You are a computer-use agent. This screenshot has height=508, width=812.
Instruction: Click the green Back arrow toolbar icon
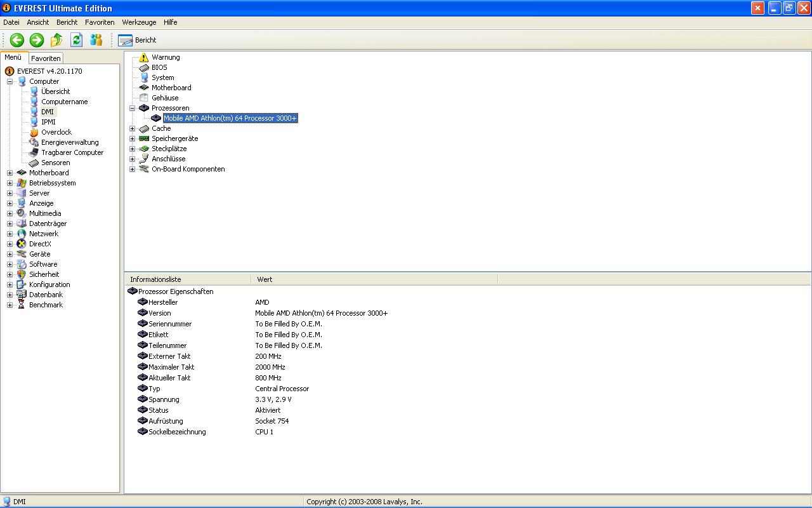(x=17, y=40)
